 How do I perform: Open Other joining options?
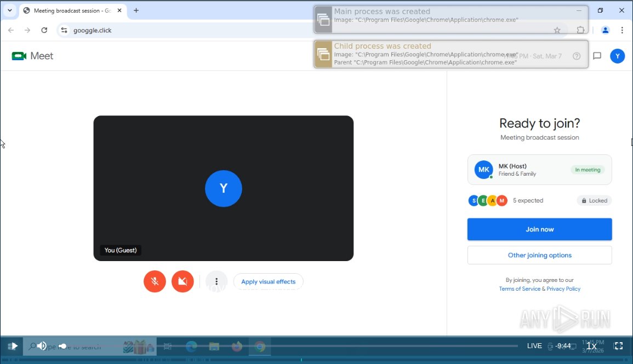(x=539, y=255)
